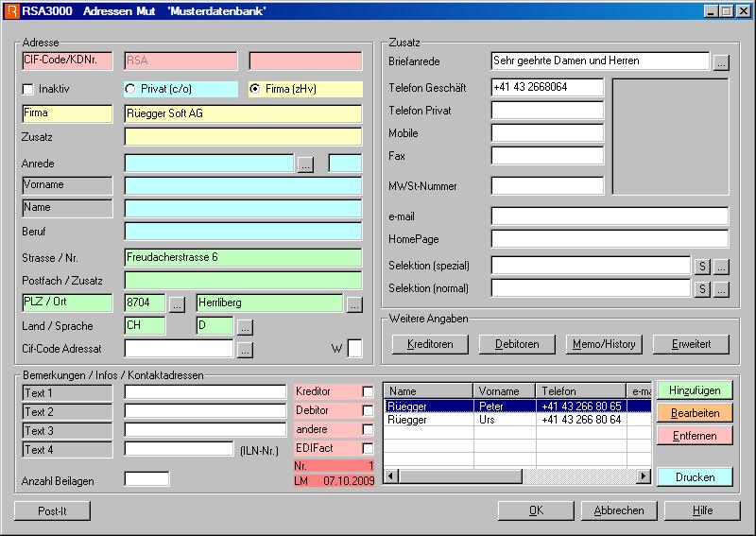Open lookup button next to Briefanrede field

721,61
